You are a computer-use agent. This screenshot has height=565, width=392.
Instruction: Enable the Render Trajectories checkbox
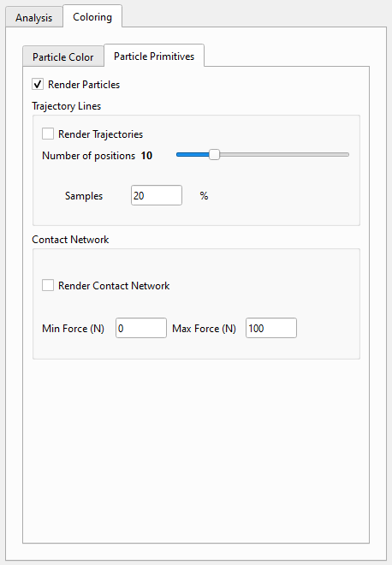[x=48, y=134]
